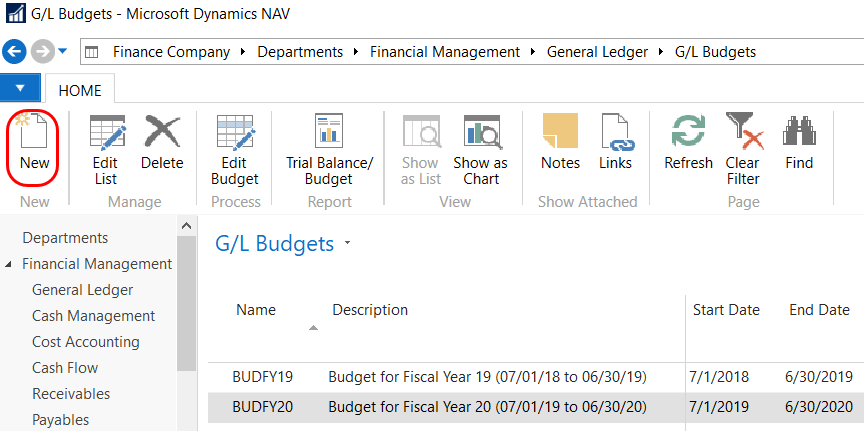Collapse the Financial Management tree node
Viewport: 864px width, 431px height.
tap(10, 265)
